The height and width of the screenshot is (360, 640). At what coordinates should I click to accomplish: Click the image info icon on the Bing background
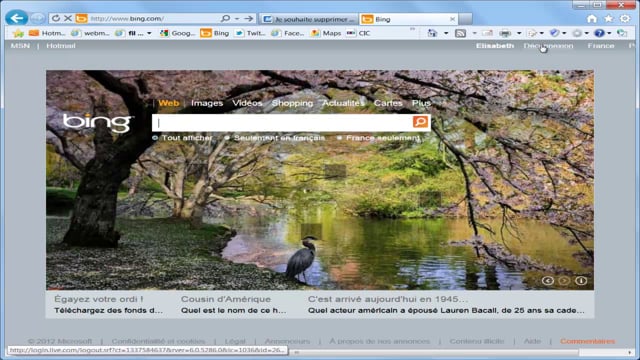[x=581, y=281]
